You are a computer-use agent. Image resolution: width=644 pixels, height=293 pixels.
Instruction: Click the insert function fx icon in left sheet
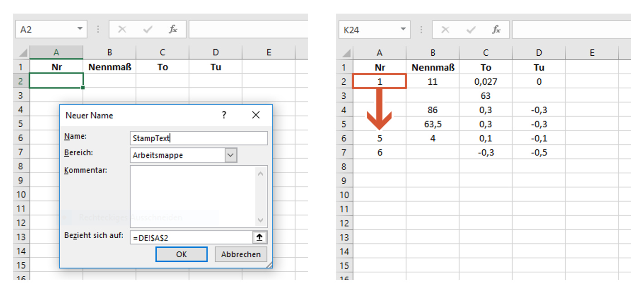point(173,29)
